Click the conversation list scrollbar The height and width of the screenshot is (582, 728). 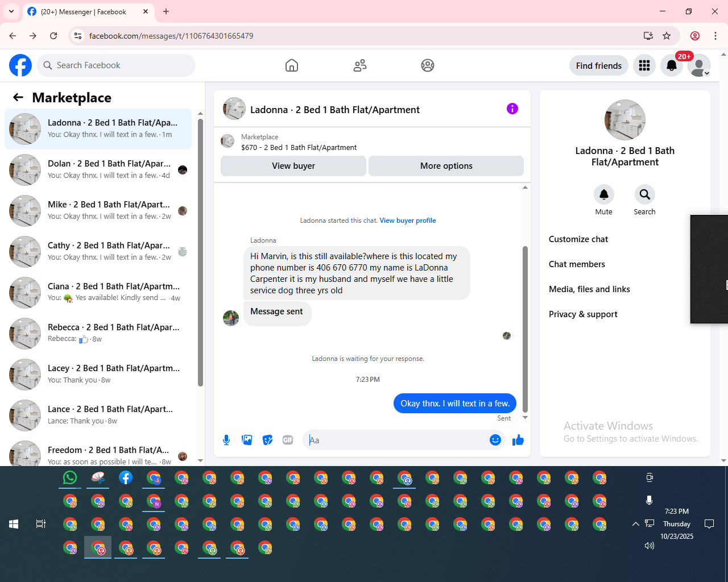point(200,253)
